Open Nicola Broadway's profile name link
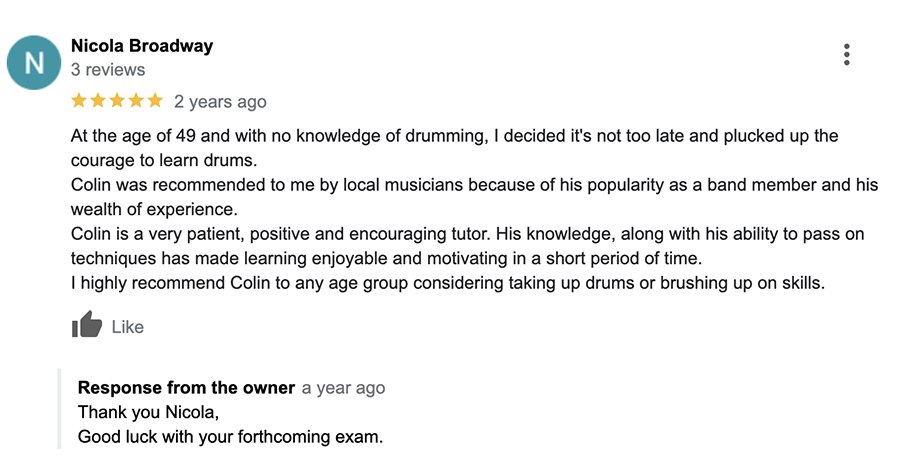 click(x=142, y=46)
